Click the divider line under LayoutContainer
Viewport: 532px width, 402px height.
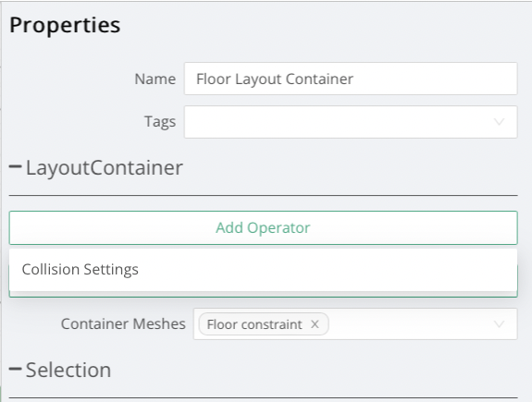pyautogui.click(x=263, y=195)
